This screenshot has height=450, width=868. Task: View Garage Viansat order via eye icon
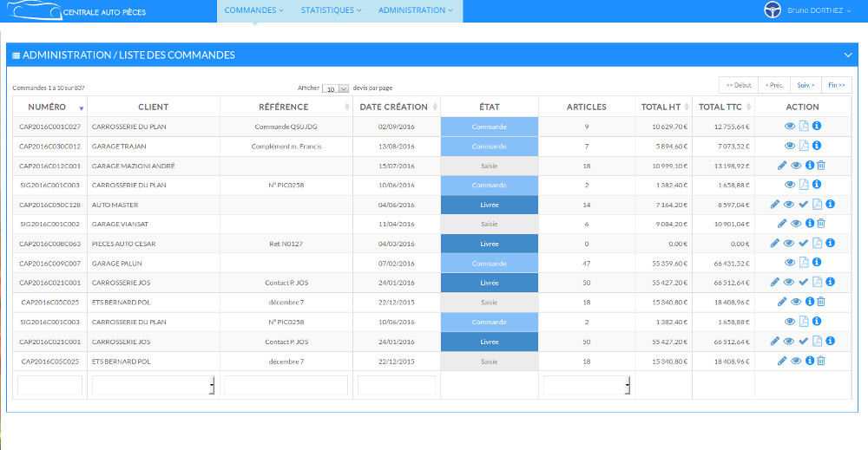pyautogui.click(x=796, y=224)
